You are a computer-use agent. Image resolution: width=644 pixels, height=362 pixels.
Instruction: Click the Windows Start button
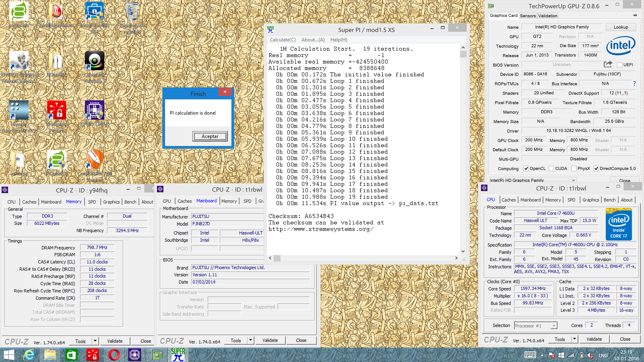(x=9, y=355)
